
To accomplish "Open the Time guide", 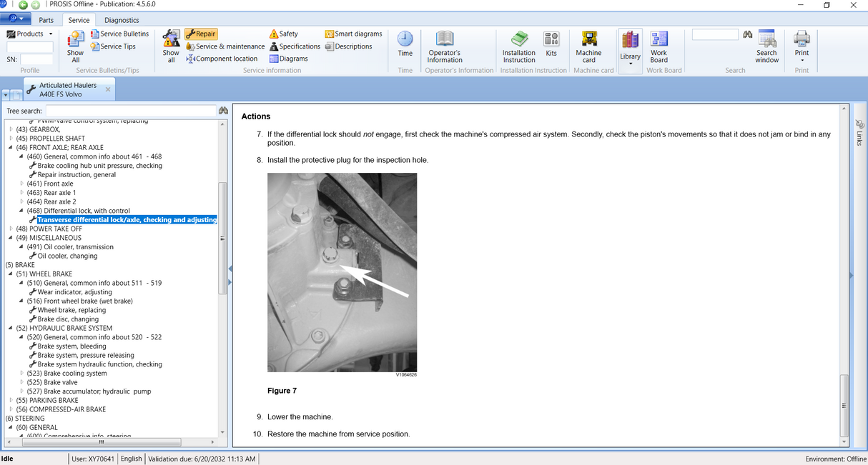I will 405,44.
